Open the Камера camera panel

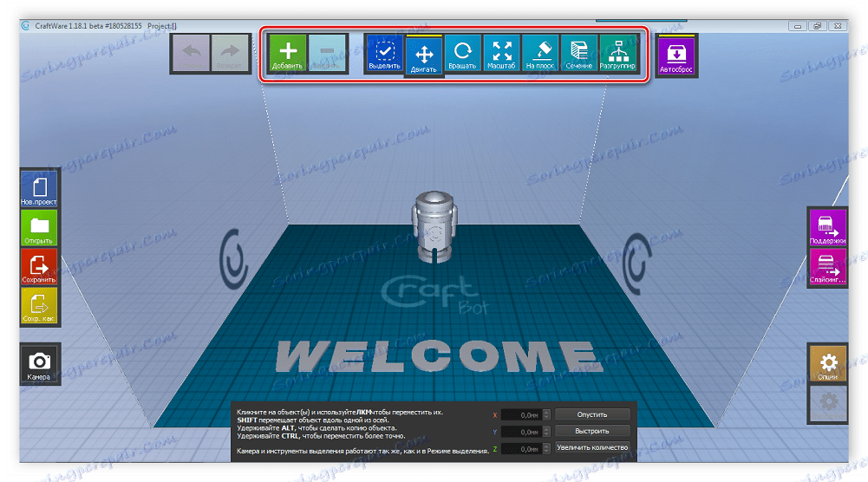tap(39, 363)
